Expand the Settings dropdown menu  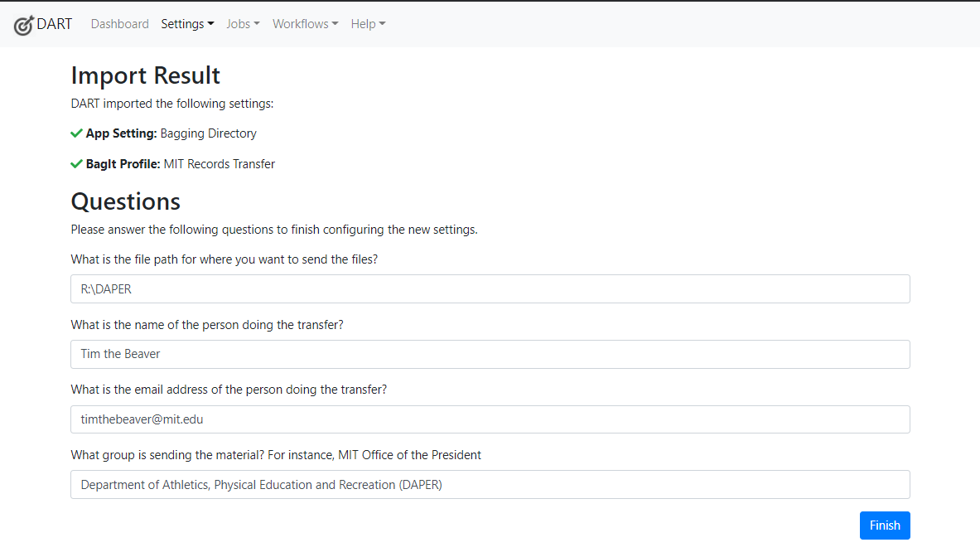point(187,24)
